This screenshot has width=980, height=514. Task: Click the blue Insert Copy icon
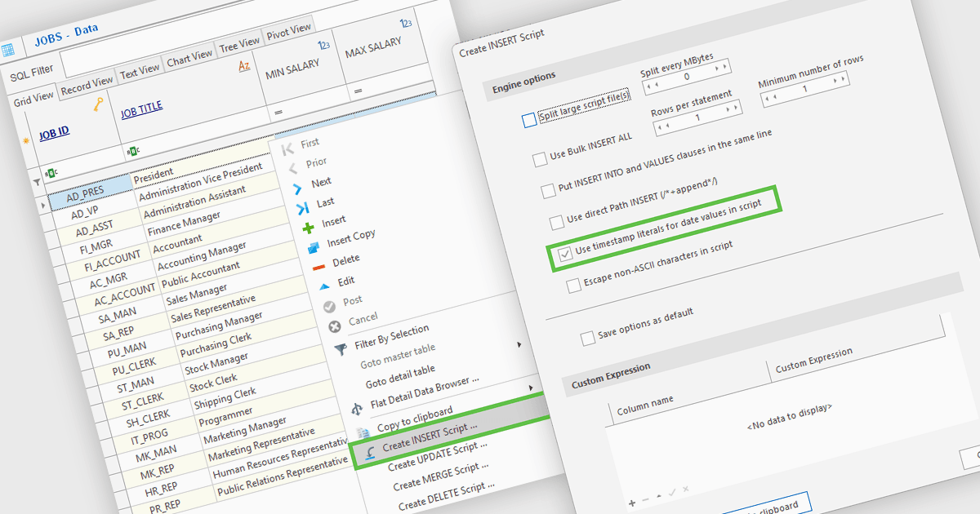[x=312, y=247]
